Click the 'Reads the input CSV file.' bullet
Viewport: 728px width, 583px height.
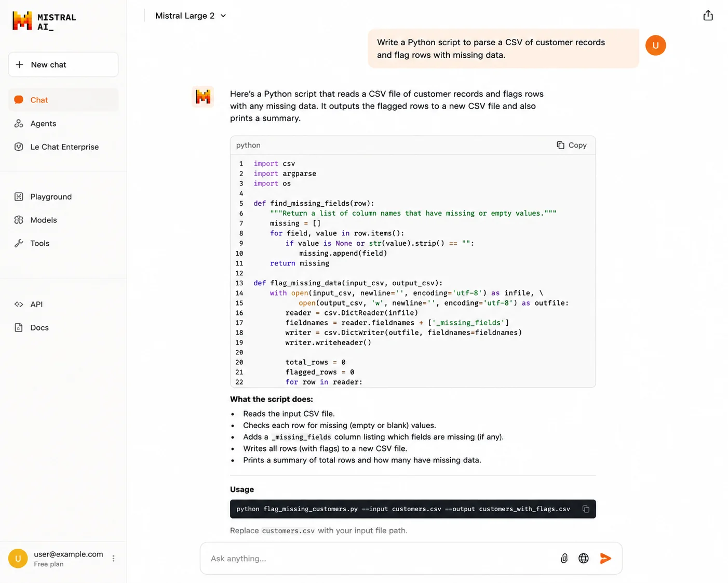(x=289, y=414)
